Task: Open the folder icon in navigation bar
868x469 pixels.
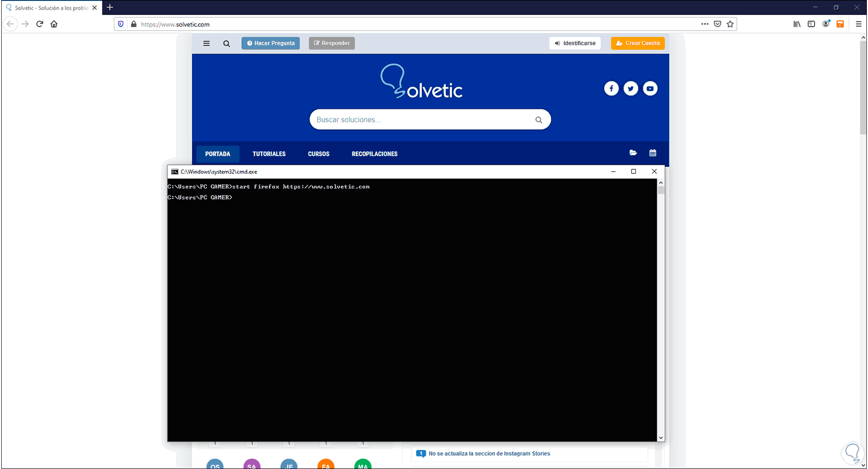Action: click(x=633, y=153)
